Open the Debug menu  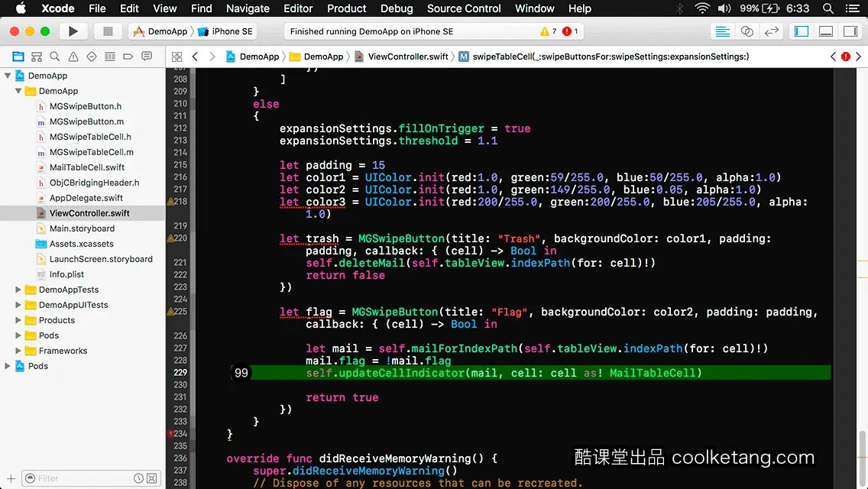pyautogui.click(x=397, y=8)
